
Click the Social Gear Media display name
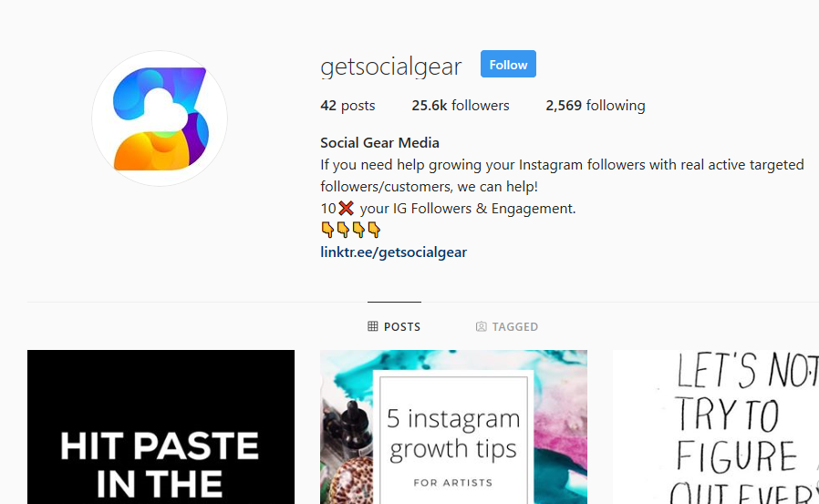click(379, 142)
